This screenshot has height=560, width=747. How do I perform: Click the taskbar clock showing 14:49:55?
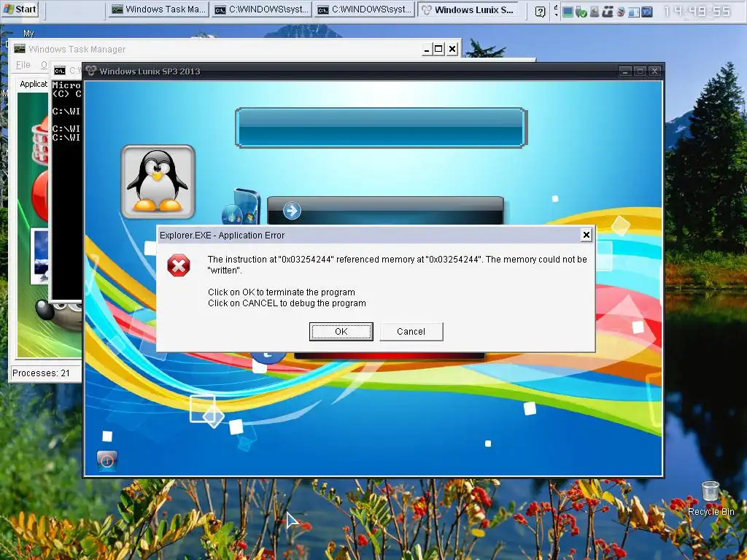point(697,11)
